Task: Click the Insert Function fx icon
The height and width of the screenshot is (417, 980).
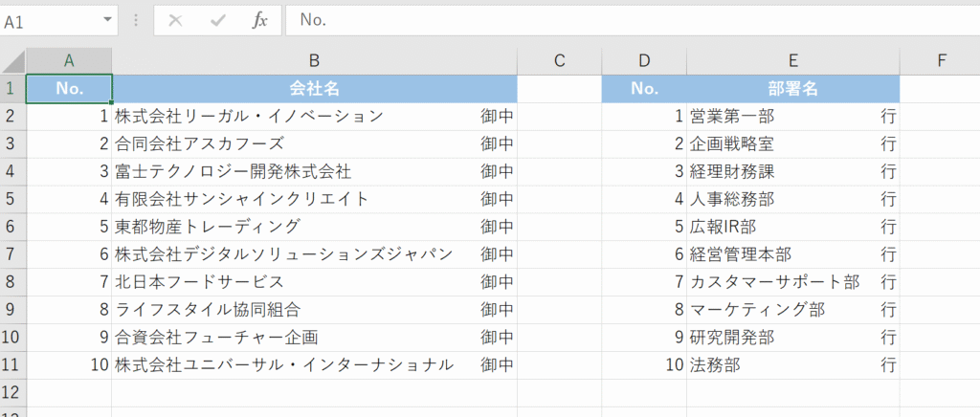Action: pos(259,20)
